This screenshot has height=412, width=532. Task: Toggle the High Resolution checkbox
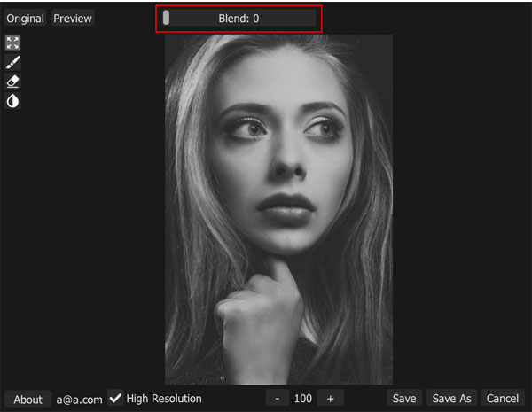(116, 399)
